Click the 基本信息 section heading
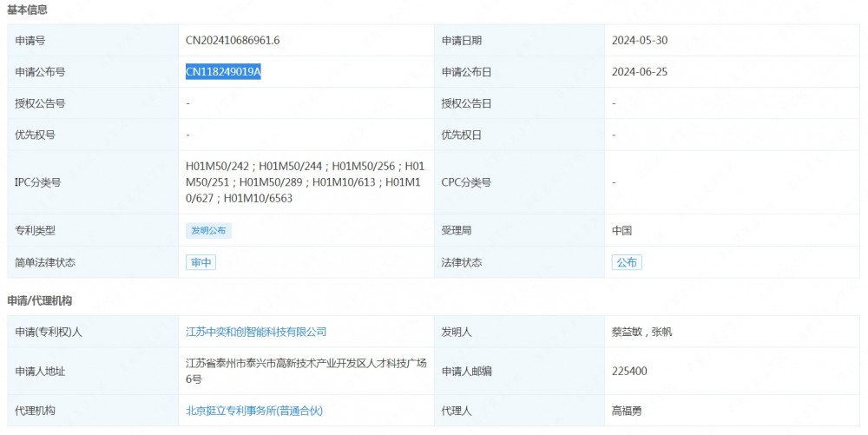868x435 pixels. (x=28, y=10)
